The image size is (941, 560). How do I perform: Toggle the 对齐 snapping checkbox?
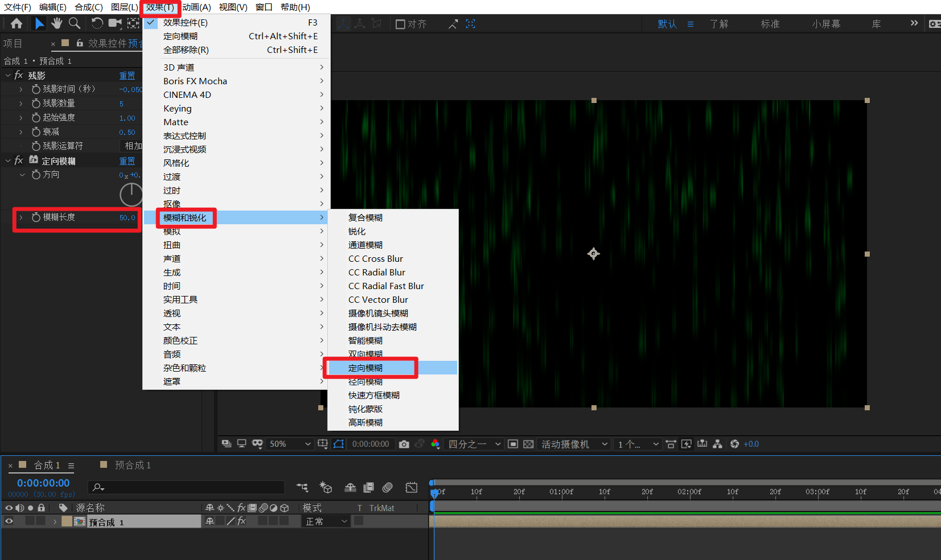click(x=400, y=24)
